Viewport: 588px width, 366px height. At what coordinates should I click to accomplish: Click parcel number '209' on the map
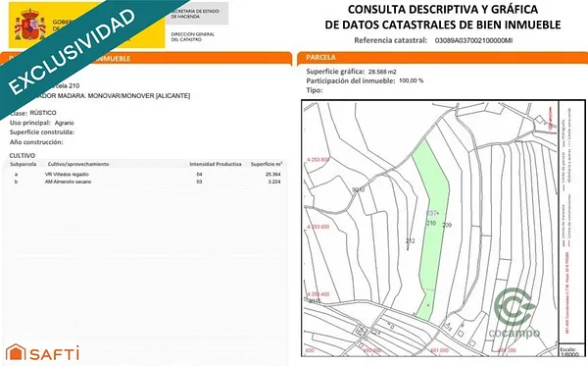pos(447,226)
